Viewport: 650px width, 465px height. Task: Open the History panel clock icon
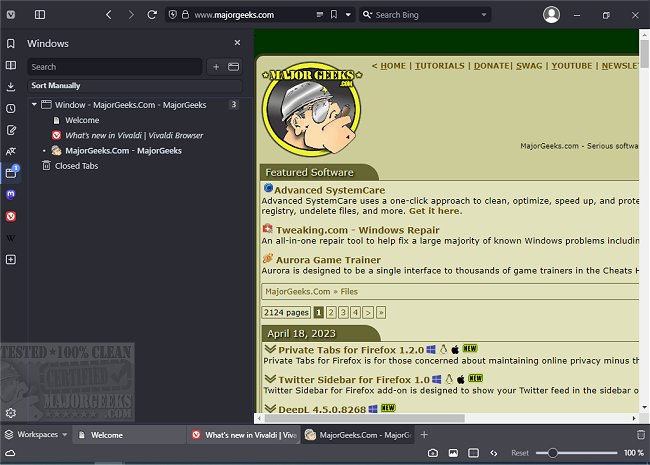click(x=10, y=108)
